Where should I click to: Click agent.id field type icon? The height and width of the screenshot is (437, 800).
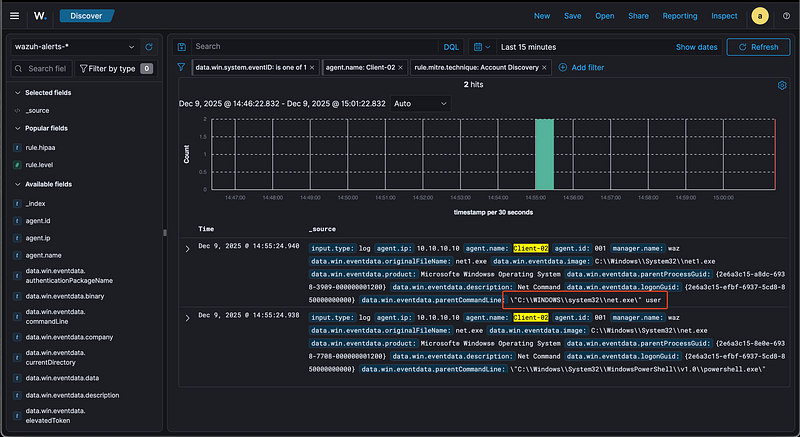pyautogui.click(x=17, y=221)
